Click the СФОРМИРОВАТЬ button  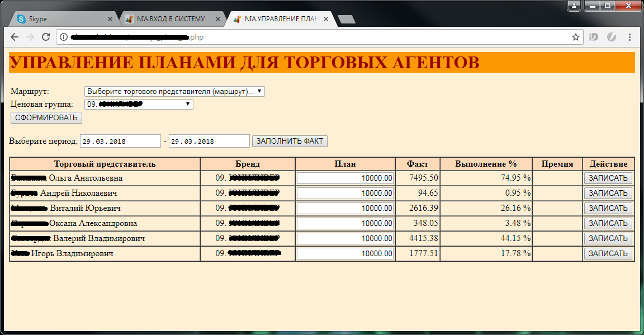(x=46, y=117)
